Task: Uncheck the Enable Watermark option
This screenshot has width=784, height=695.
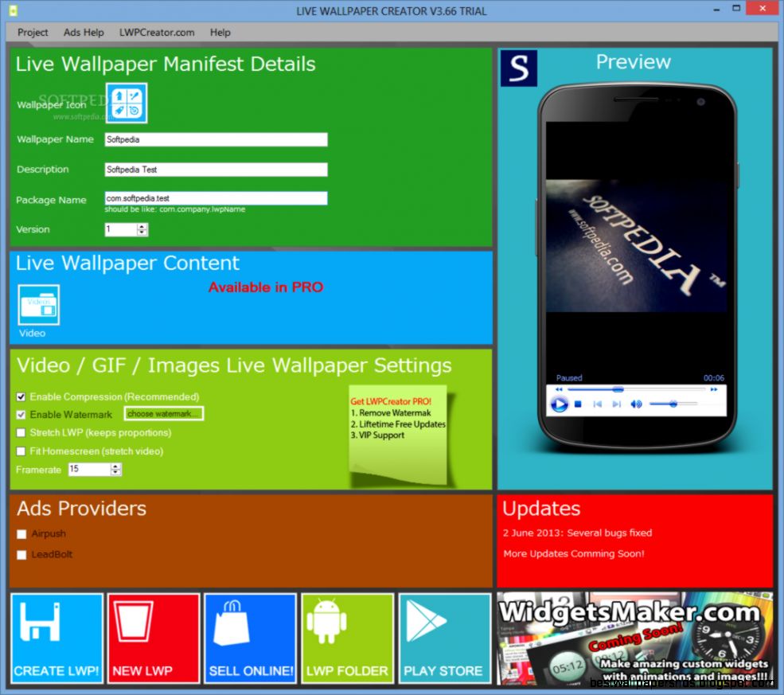Action: click(x=21, y=413)
